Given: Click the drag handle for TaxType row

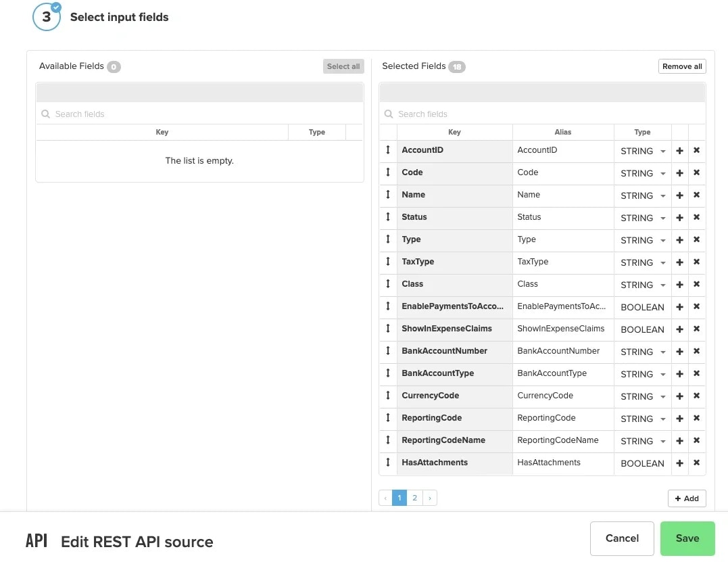Looking at the screenshot, I should point(388,262).
